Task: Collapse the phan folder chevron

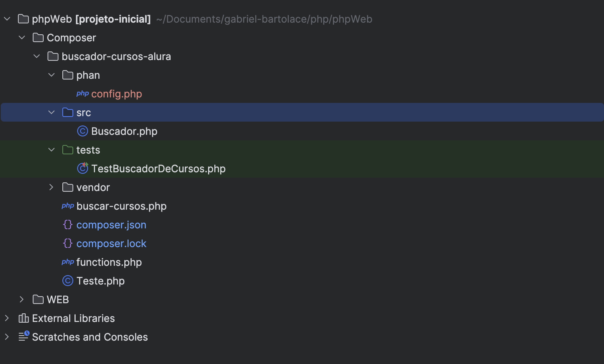Action: tap(51, 75)
